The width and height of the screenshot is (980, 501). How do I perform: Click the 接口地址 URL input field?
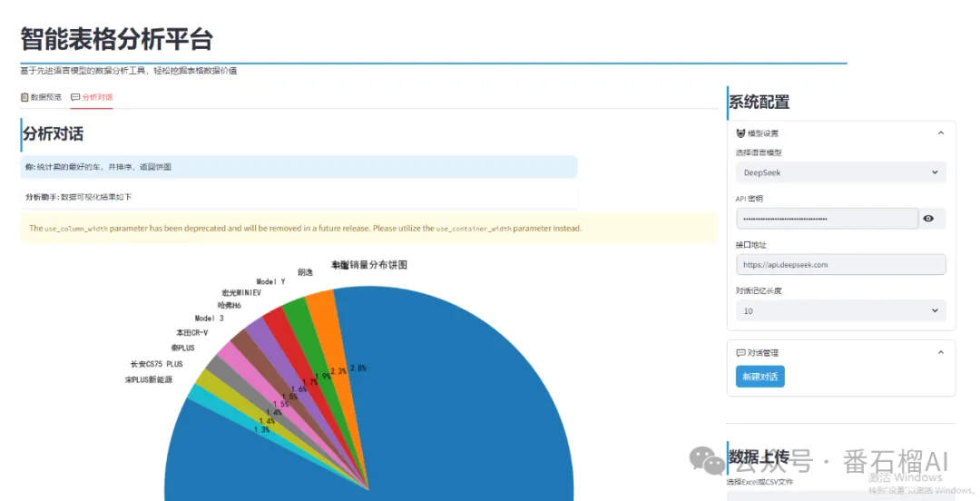[840, 265]
